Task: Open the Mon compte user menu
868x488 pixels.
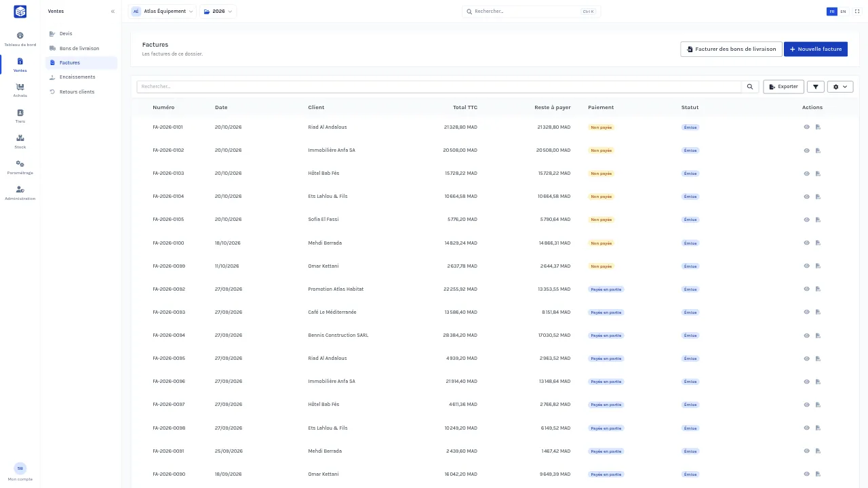Action: coord(20,472)
